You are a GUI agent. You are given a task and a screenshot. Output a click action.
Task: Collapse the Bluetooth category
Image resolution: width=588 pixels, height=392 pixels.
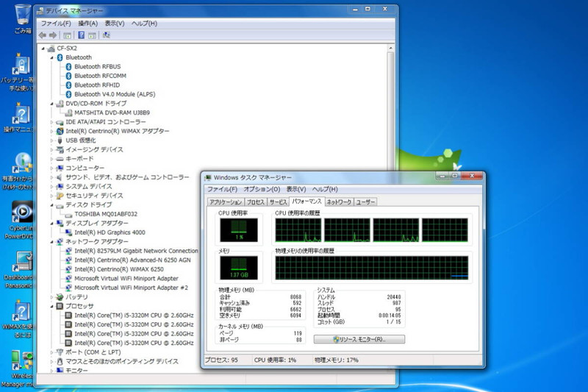(x=51, y=57)
